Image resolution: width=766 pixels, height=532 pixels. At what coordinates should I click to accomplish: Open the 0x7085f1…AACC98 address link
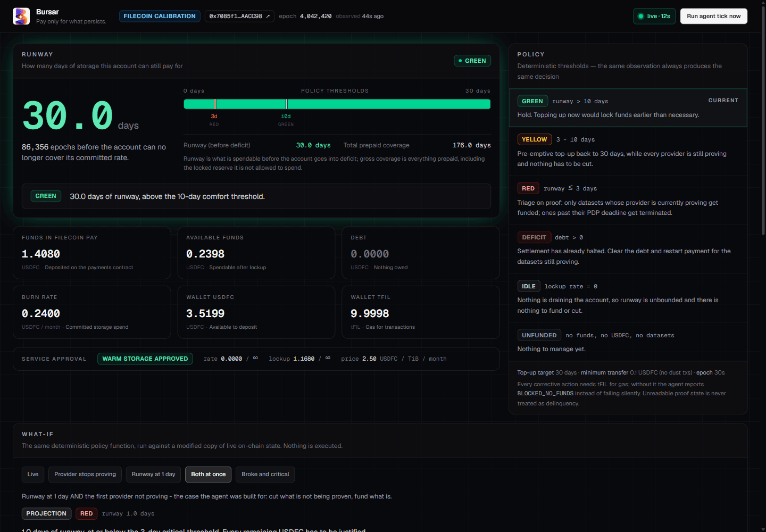[x=239, y=16]
